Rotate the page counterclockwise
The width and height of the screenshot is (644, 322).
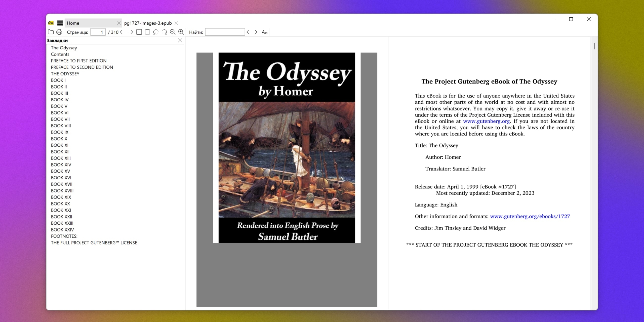click(156, 32)
